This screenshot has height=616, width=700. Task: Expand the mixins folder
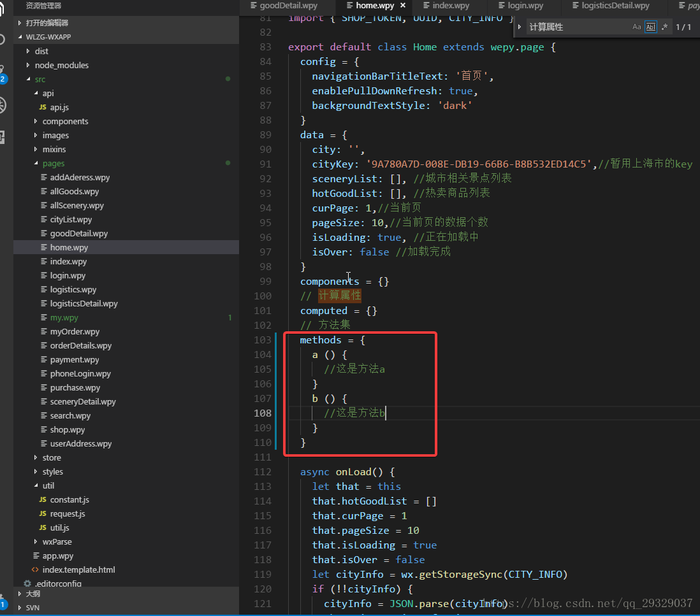point(36,149)
